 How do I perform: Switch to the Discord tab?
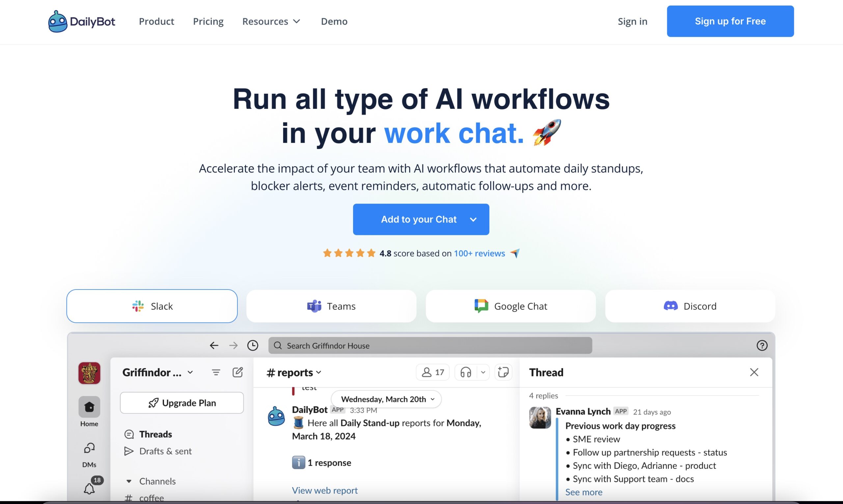[x=690, y=306]
